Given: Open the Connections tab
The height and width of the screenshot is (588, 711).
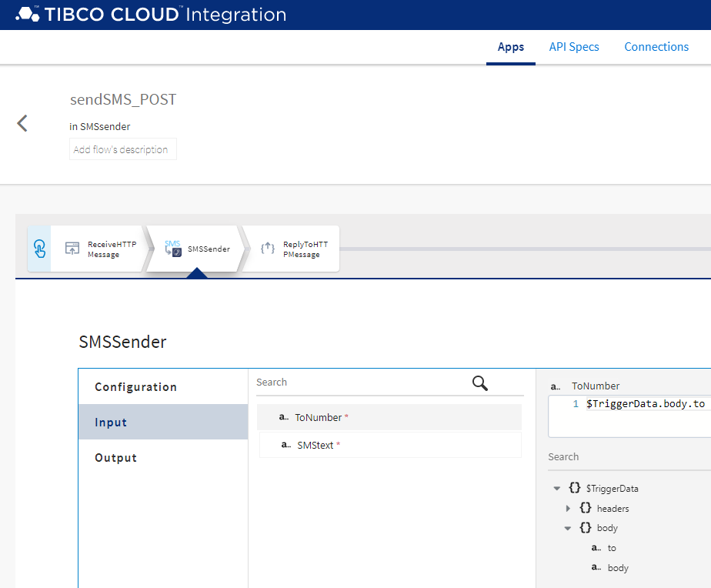Looking at the screenshot, I should point(656,47).
